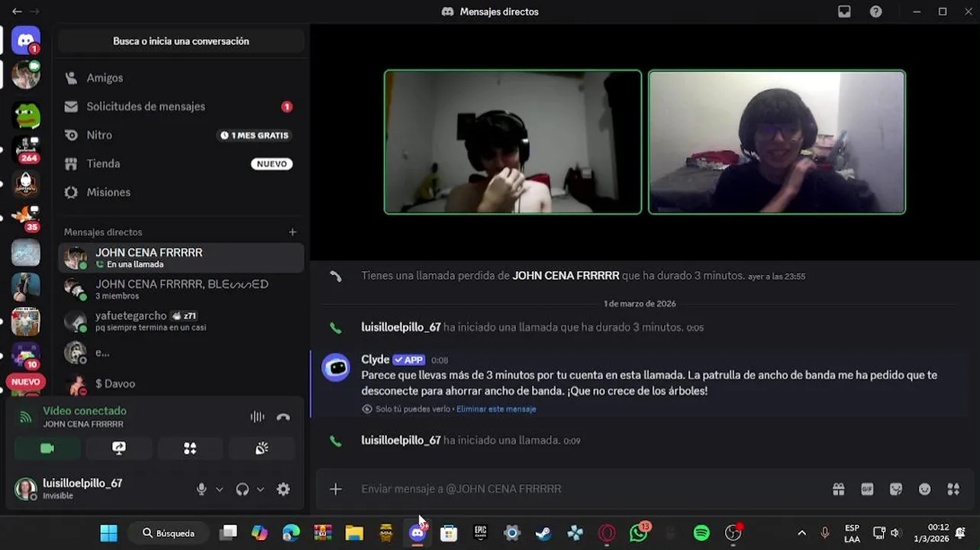Show hidden system tray icons chevron

pos(801,533)
